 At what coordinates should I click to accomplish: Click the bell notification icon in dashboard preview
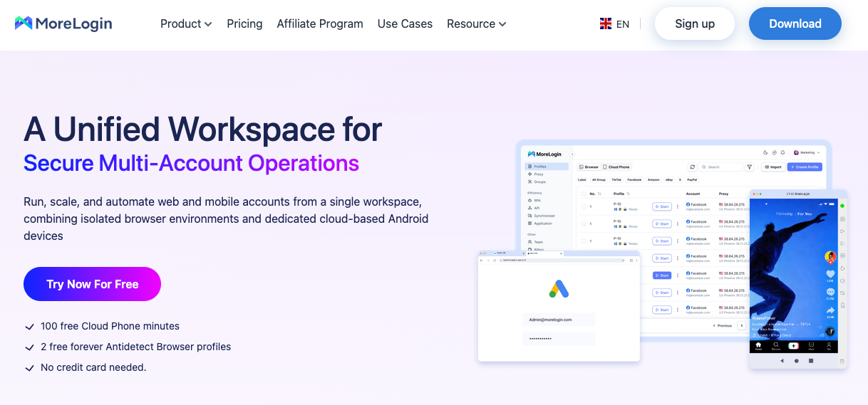[782, 152]
